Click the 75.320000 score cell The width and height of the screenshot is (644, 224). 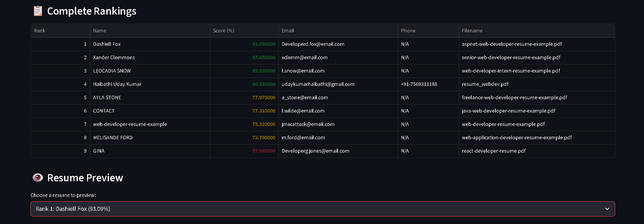coord(244,124)
